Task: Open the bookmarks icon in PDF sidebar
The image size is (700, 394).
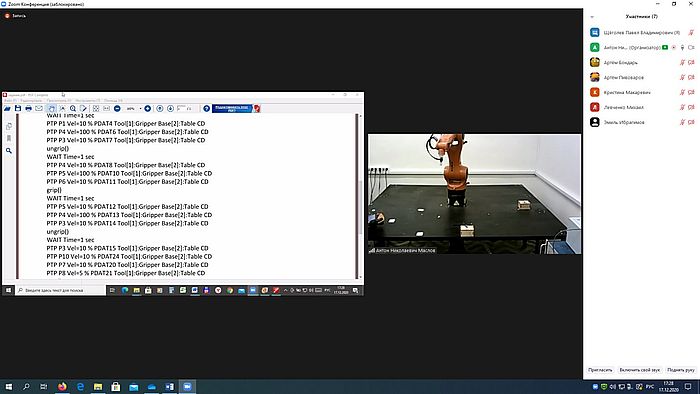Action: tap(9, 138)
